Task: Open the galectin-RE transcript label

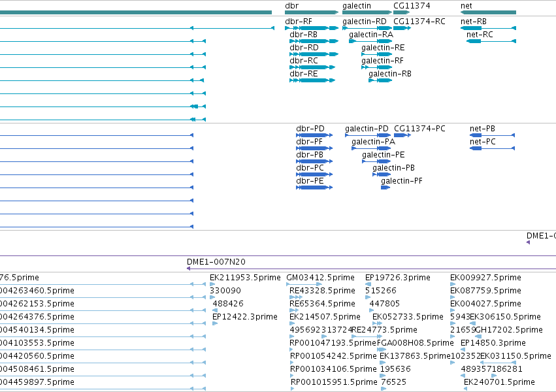Action: coord(383,48)
